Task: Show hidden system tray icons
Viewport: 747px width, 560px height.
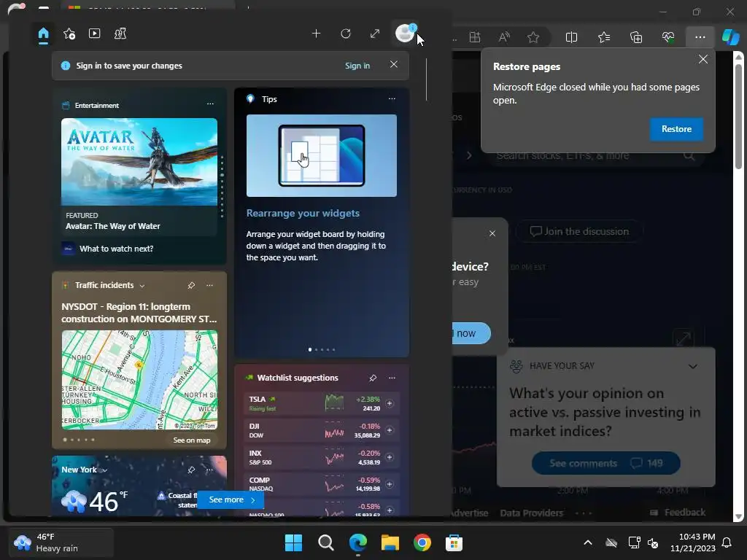Action: [588, 542]
